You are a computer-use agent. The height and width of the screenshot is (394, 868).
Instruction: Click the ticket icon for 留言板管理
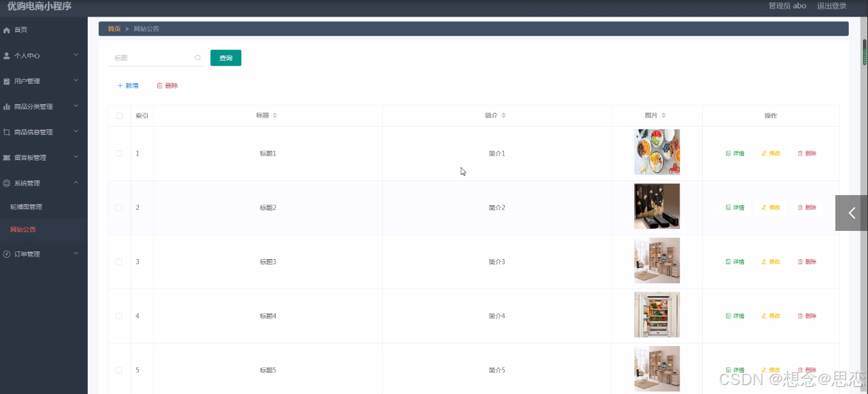7,158
